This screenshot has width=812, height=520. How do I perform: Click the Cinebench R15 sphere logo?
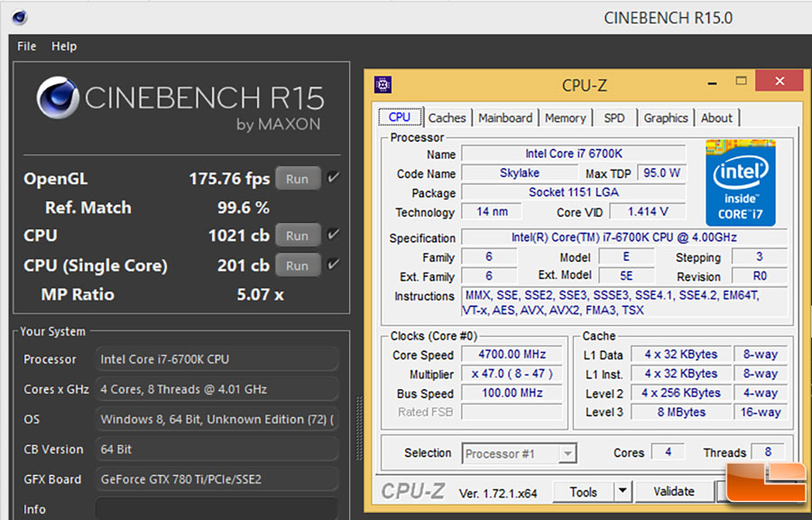pyautogui.click(x=58, y=97)
